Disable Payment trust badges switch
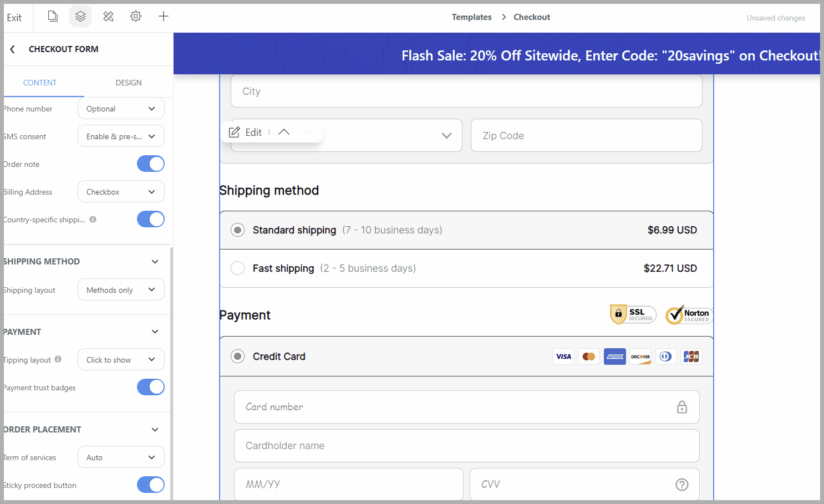The height and width of the screenshot is (504, 824). tap(151, 388)
